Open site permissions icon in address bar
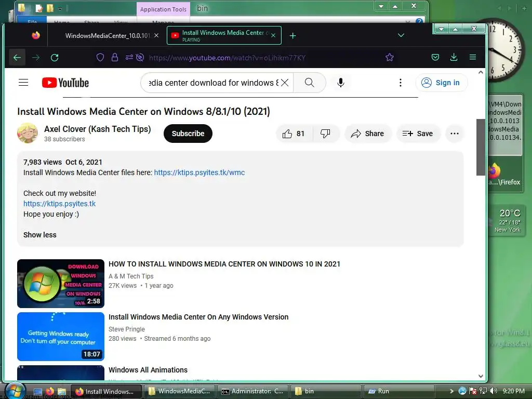Viewport: 532px width, 399px height. click(x=129, y=57)
